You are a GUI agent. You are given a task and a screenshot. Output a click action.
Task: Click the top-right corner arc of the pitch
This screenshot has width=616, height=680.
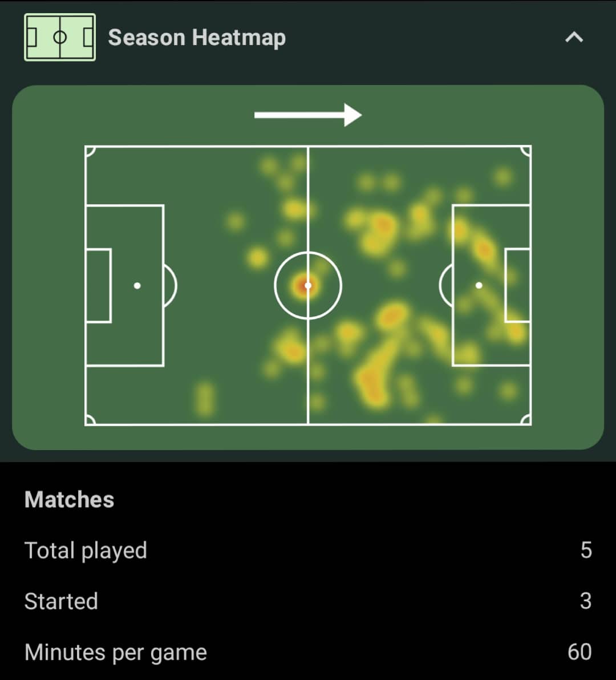[525, 151]
